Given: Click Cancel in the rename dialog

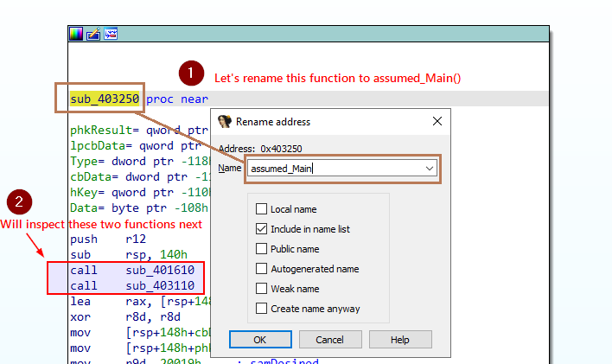Looking at the screenshot, I should tap(330, 340).
